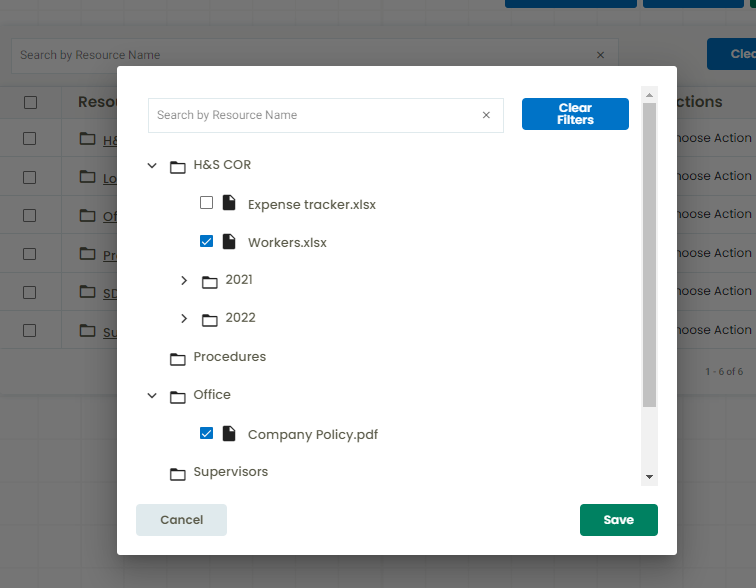The width and height of the screenshot is (756, 588).
Task: Uncheck the Company Policy.pdf checkbox
Action: coord(207,433)
